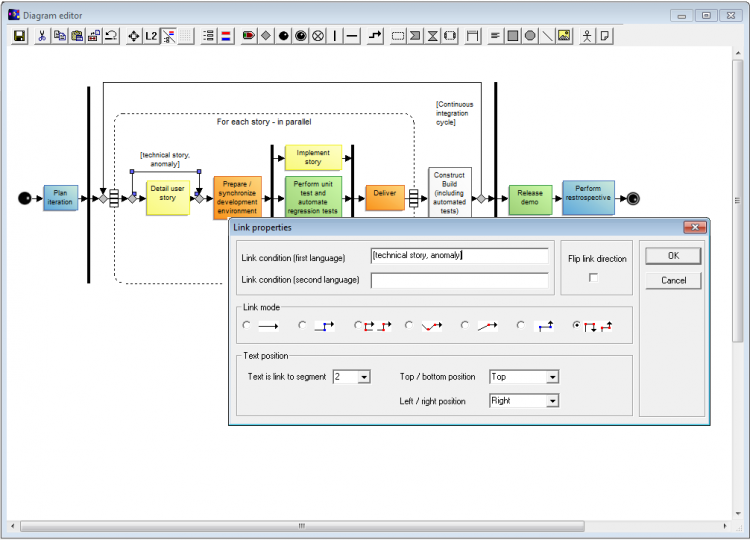750x540 pixels.
Task: Insert the swimlane partition shape
Action: click(x=473, y=36)
